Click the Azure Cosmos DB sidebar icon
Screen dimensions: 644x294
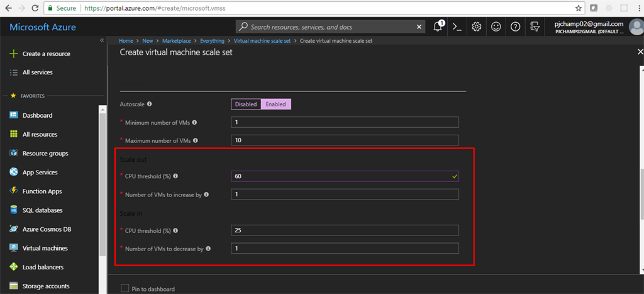14,229
